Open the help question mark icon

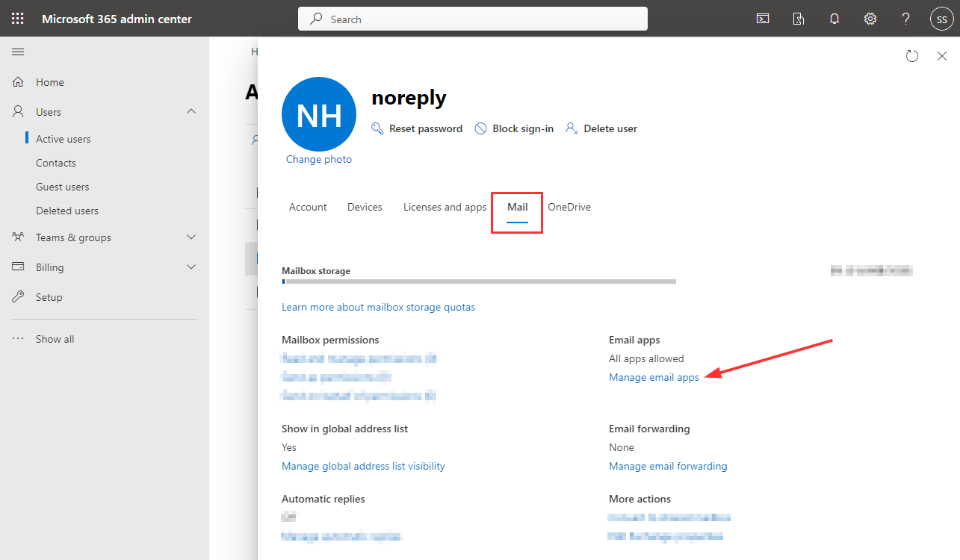pos(905,19)
